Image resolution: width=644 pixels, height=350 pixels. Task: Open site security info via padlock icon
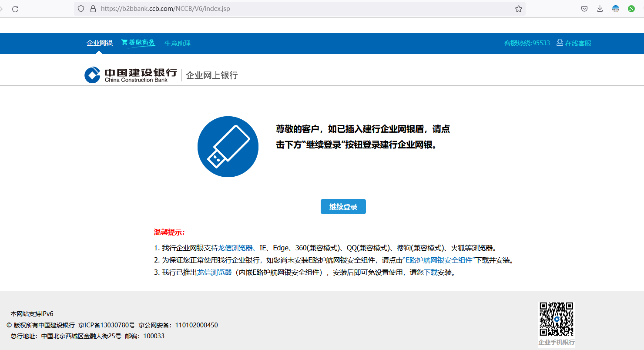point(93,9)
